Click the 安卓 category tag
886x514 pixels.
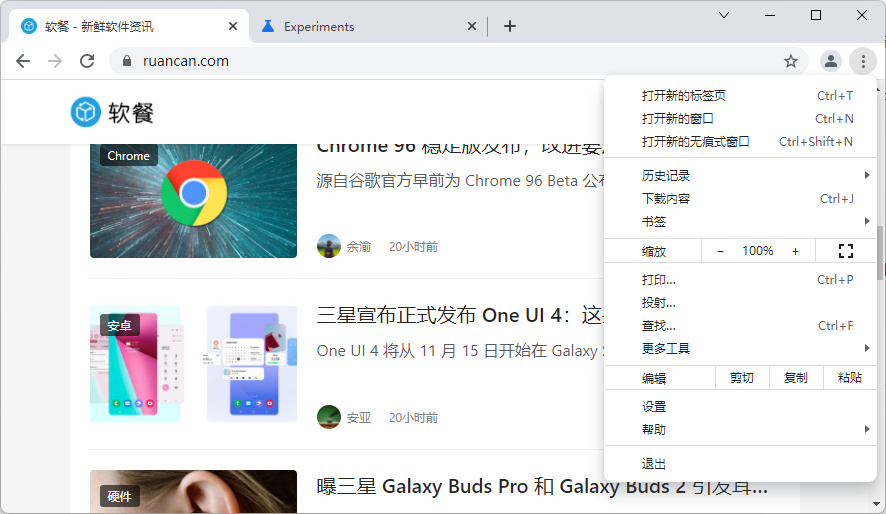click(119, 325)
